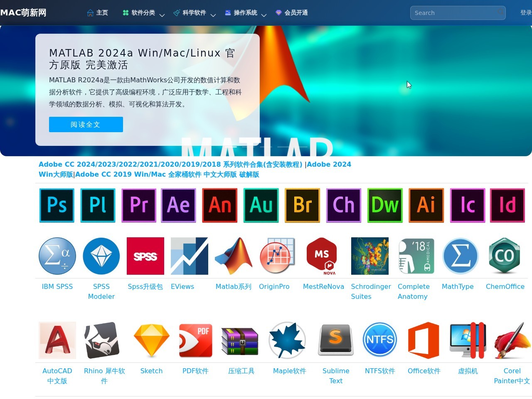Open the InCopy (Ic) icon
The width and height of the screenshot is (532, 399).
(x=468, y=205)
